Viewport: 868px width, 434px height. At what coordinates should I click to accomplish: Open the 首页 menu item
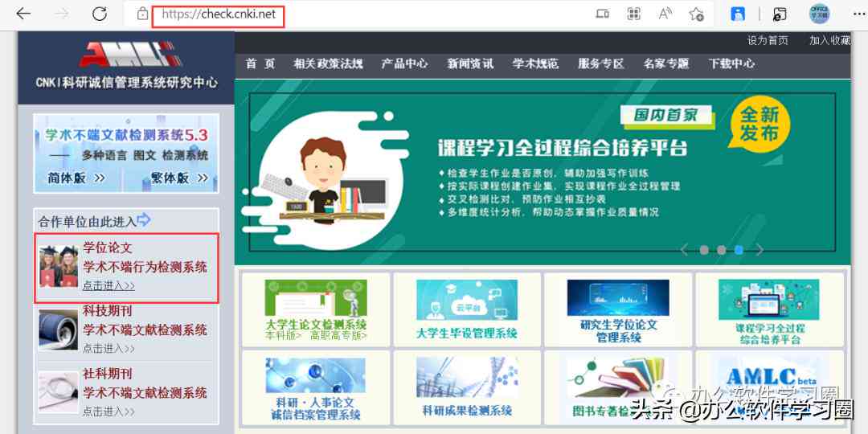point(260,63)
